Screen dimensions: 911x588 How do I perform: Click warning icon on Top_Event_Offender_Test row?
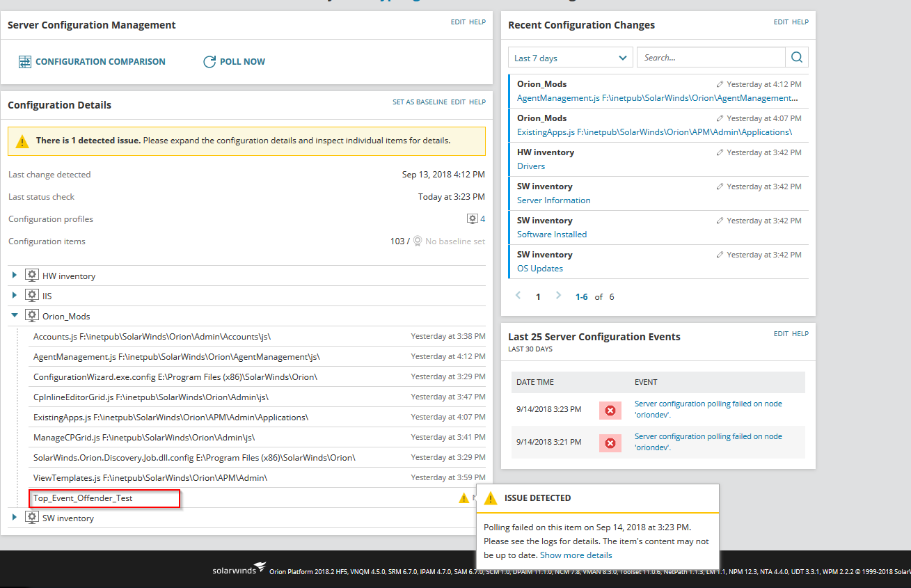[464, 498]
